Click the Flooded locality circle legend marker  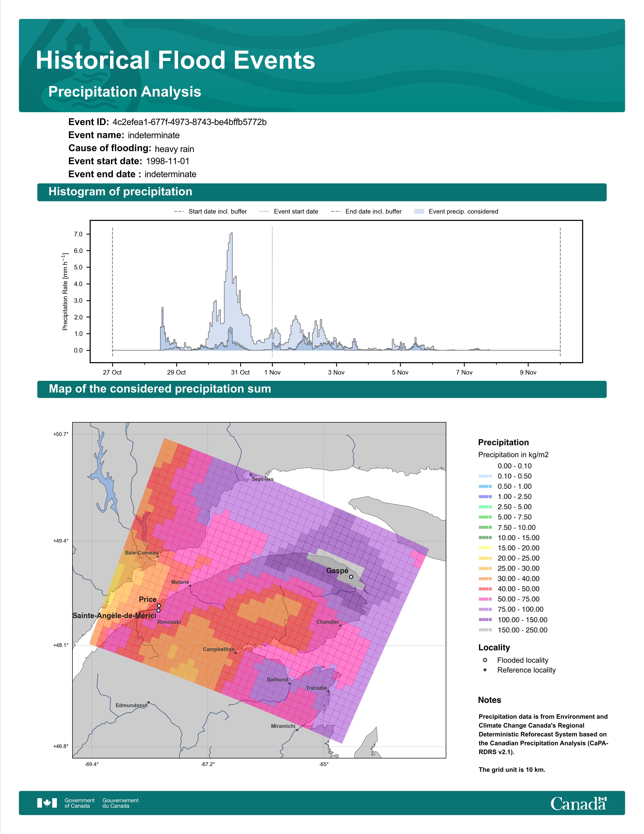[485, 660]
